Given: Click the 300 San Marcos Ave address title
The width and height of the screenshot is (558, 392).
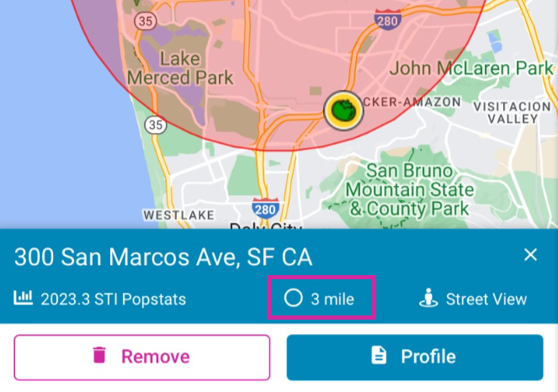Looking at the screenshot, I should click(x=162, y=256).
